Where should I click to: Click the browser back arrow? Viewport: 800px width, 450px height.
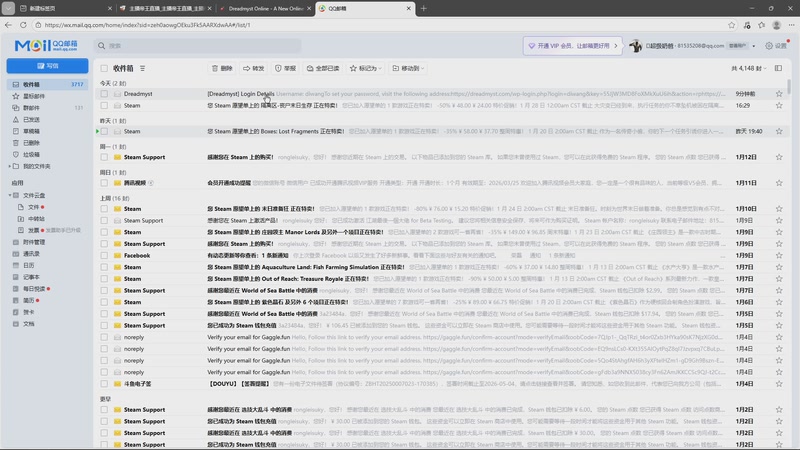(x=8, y=24)
